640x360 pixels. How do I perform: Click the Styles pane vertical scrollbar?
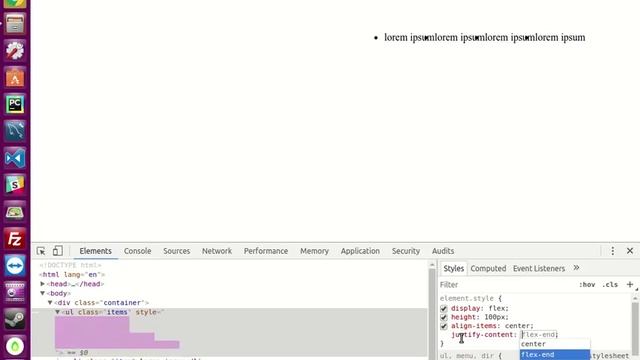636,327
